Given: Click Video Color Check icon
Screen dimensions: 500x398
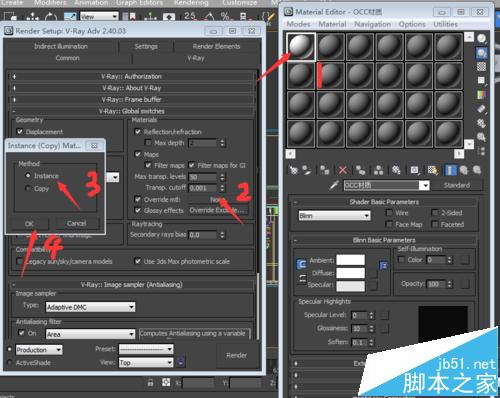Looking at the screenshot, I should coord(481,95).
